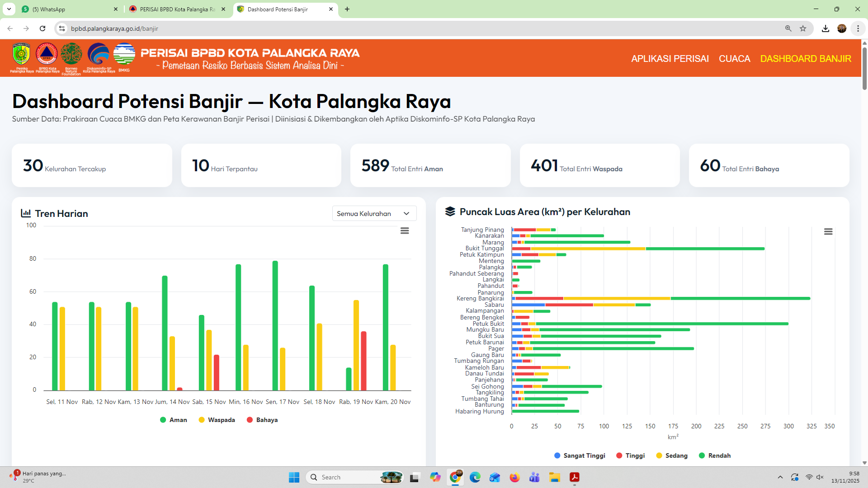Reload the page with the refresh icon
The width and height of the screenshot is (868, 488).
click(42, 28)
